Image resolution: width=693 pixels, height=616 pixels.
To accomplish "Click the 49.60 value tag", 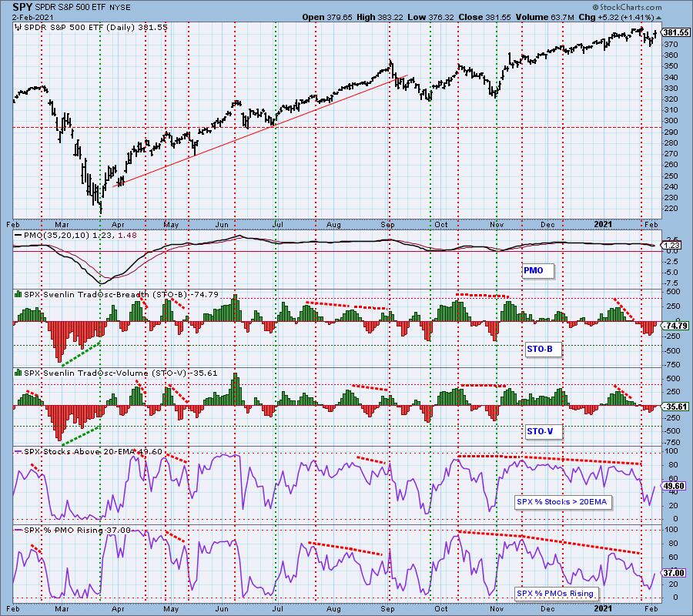I will pos(674,486).
